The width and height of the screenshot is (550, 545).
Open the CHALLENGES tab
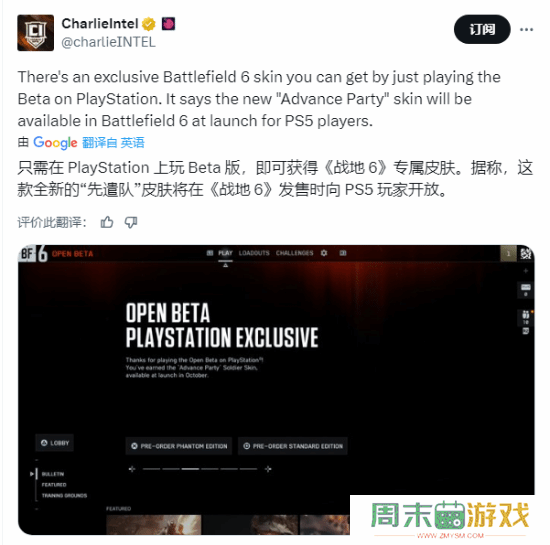pyautogui.click(x=294, y=253)
